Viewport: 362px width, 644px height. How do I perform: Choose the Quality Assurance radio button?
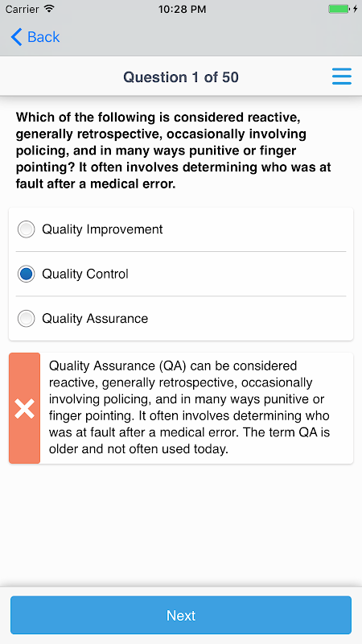tap(27, 319)
